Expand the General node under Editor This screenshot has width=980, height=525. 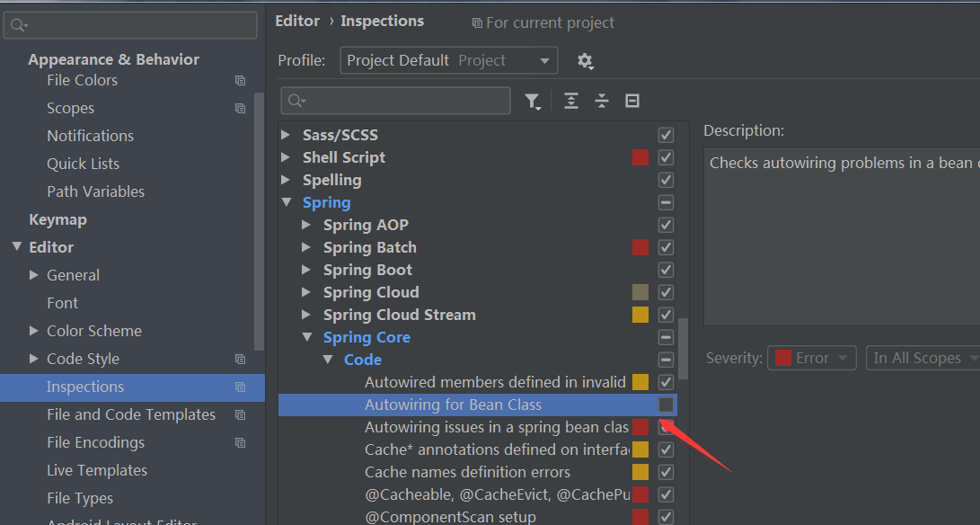click(34, 275)
